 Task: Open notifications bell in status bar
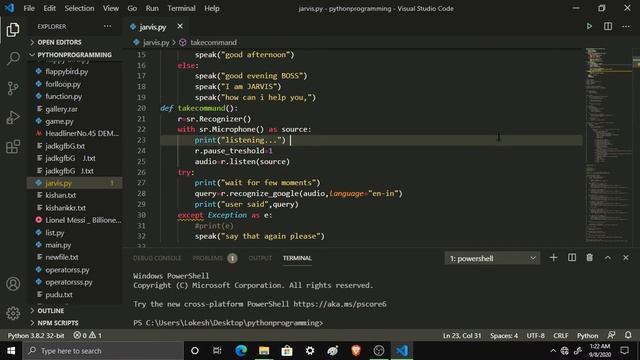click(628, 335)
